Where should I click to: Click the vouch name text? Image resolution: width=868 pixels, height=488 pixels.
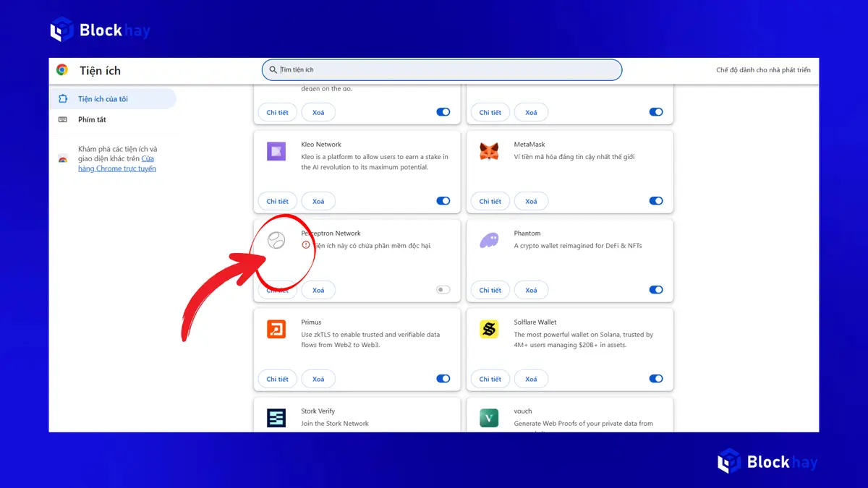pos(523,411)
